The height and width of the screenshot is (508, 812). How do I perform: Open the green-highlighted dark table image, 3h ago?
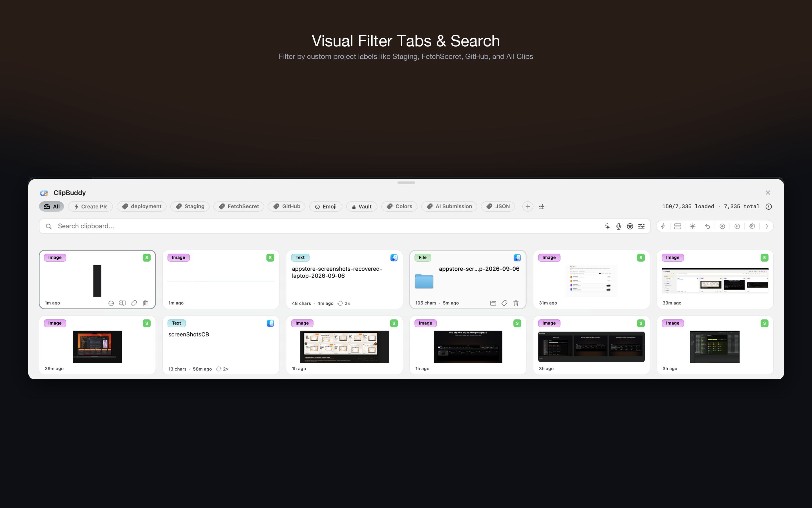pyautogui.click(x=715, y=347)
